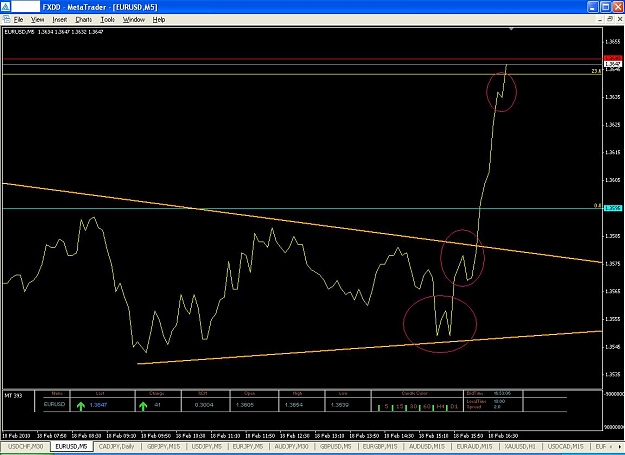Click the 1.3647 last price value

98,405
